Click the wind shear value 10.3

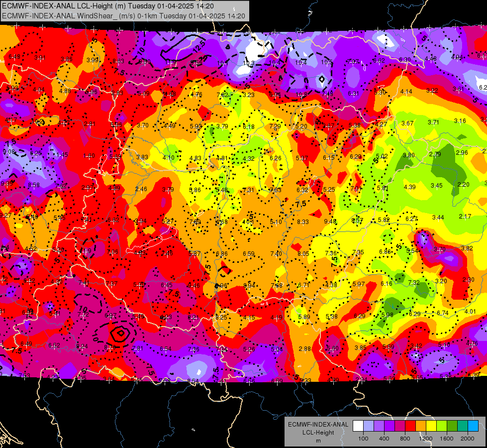248,63
